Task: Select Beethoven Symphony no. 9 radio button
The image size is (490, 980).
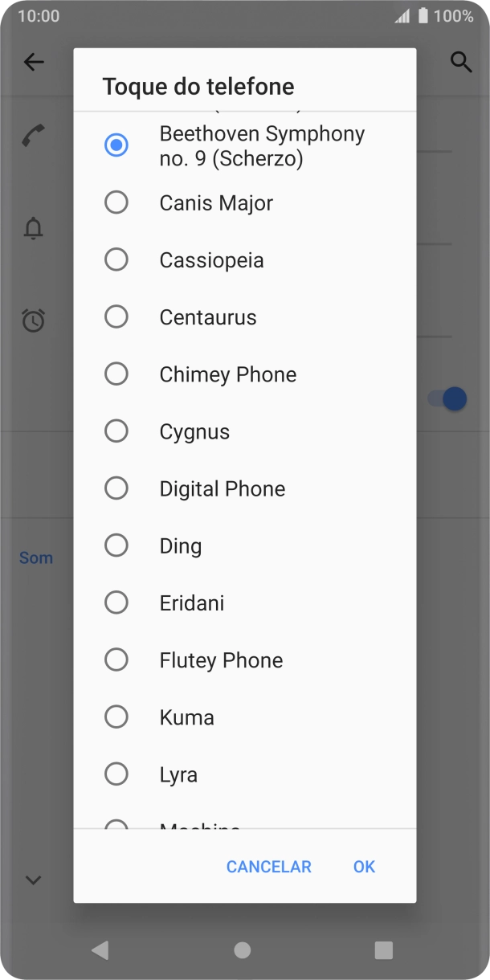Action: 116,145
